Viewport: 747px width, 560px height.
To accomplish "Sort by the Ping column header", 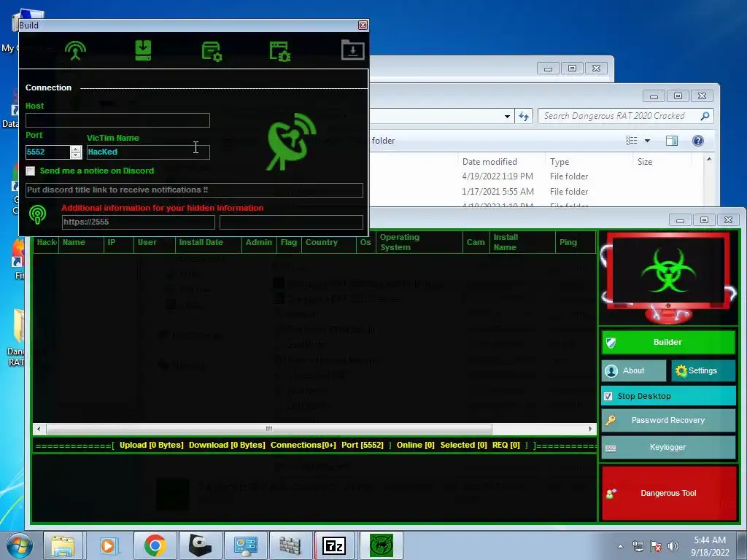I will coord(576,242).
